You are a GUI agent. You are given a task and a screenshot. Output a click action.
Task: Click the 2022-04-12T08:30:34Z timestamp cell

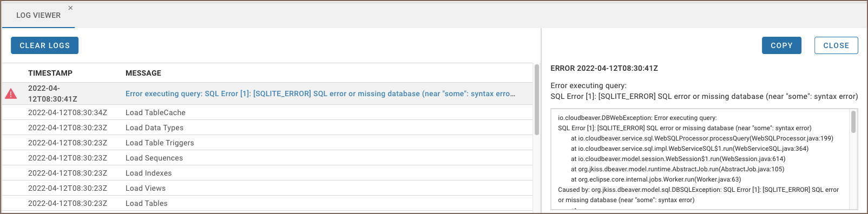(68, 112)
